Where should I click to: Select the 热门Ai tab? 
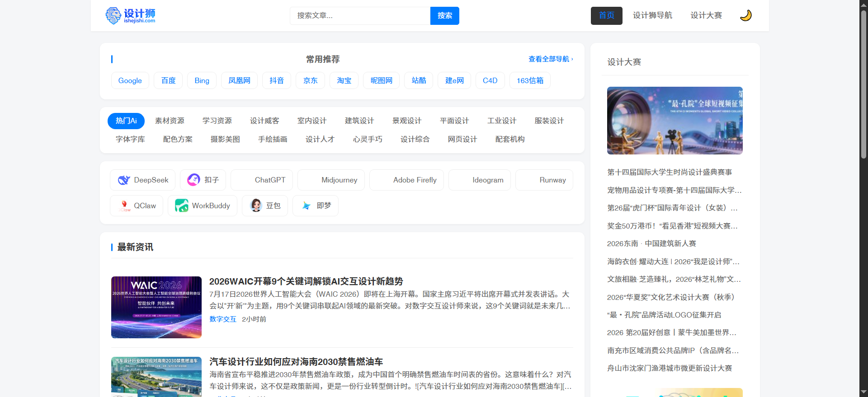click(x=126, y=121)
